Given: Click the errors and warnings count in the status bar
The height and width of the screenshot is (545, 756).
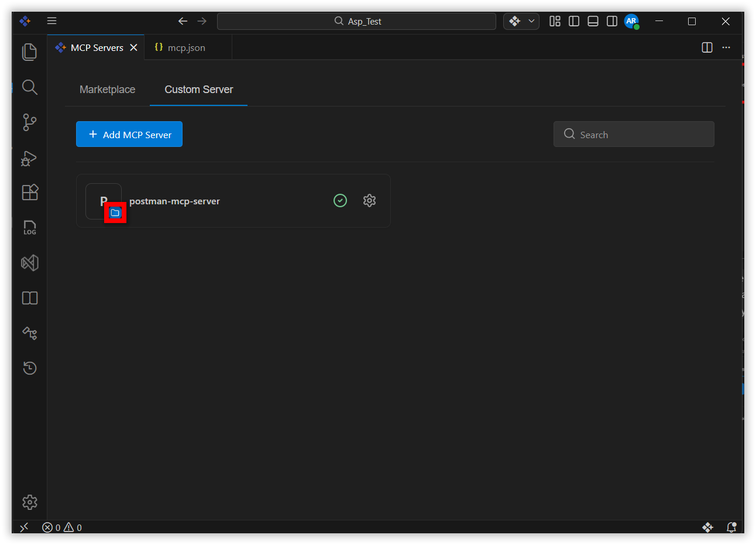Looking at the screenshot, I should [x=62, y=527].
